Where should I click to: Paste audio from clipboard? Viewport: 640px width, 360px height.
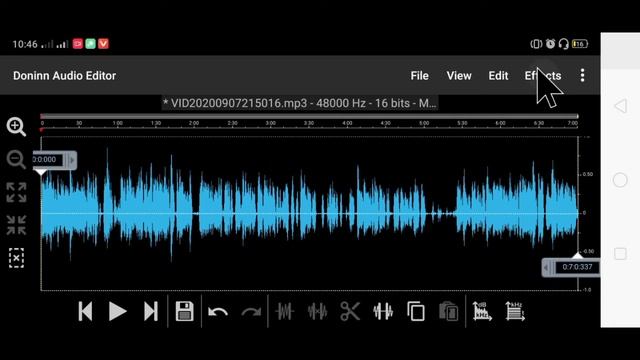coord(449,312)
